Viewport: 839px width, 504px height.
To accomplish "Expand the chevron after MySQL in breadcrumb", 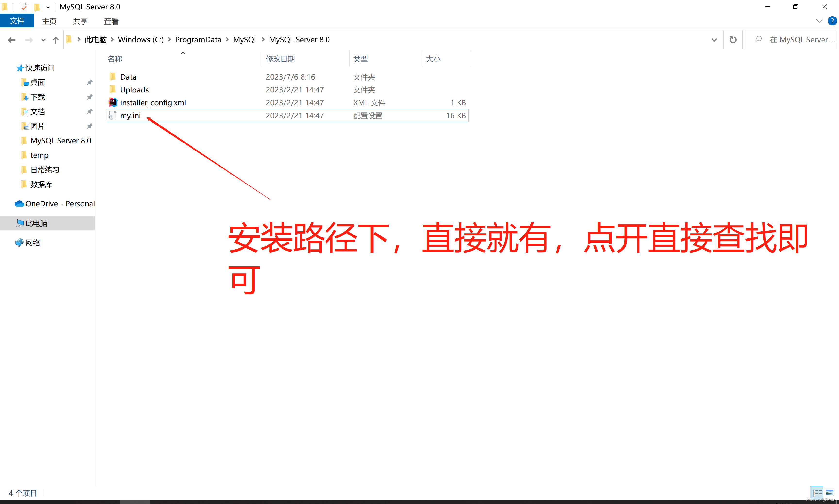I will 263,40.
